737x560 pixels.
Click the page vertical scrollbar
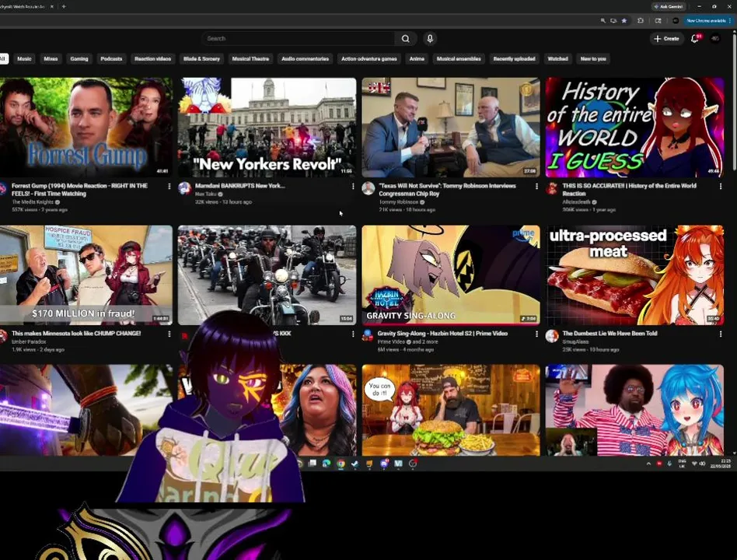coord(734,103)
